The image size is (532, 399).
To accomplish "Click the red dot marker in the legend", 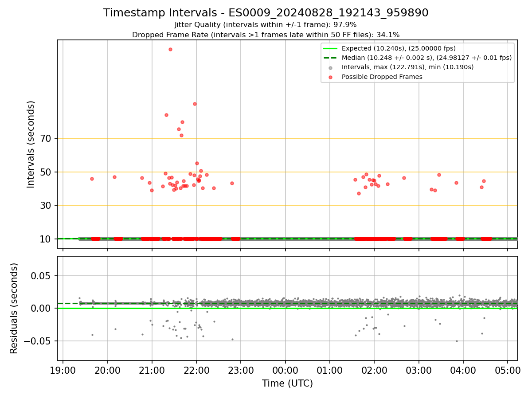I will [330, 77].
